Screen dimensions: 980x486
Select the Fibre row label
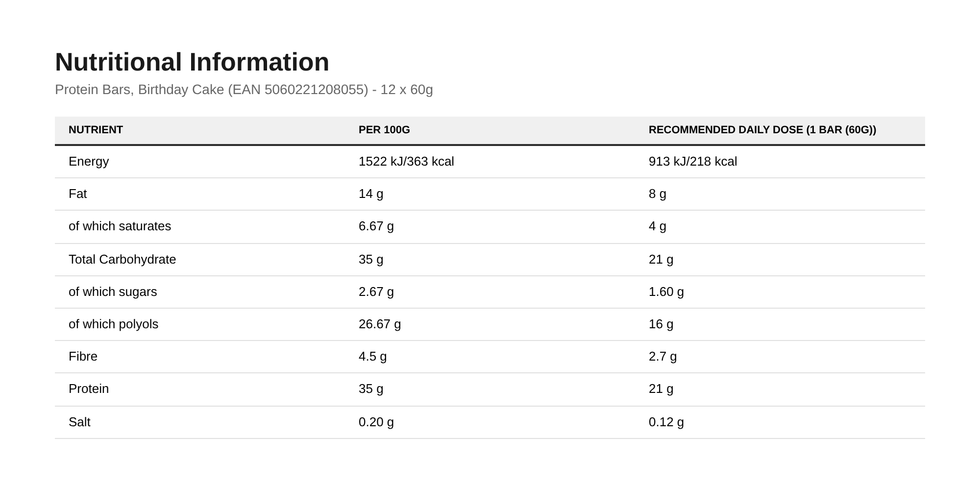[83, 357]
